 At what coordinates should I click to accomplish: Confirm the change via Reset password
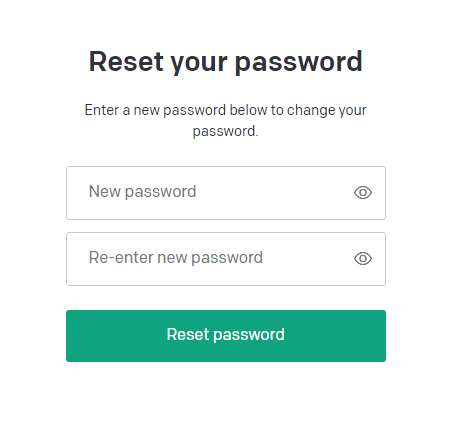click(226, 336)
